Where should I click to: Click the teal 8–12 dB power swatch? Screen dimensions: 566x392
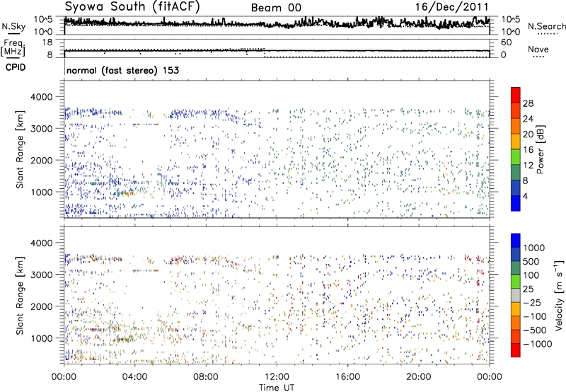point(516,173)
